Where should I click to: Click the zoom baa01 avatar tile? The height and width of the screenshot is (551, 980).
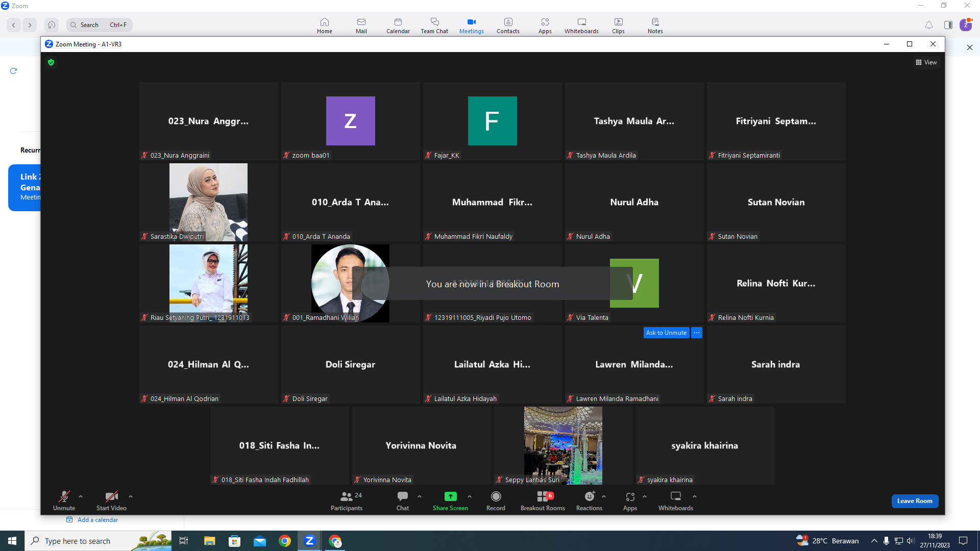[351, 121]
